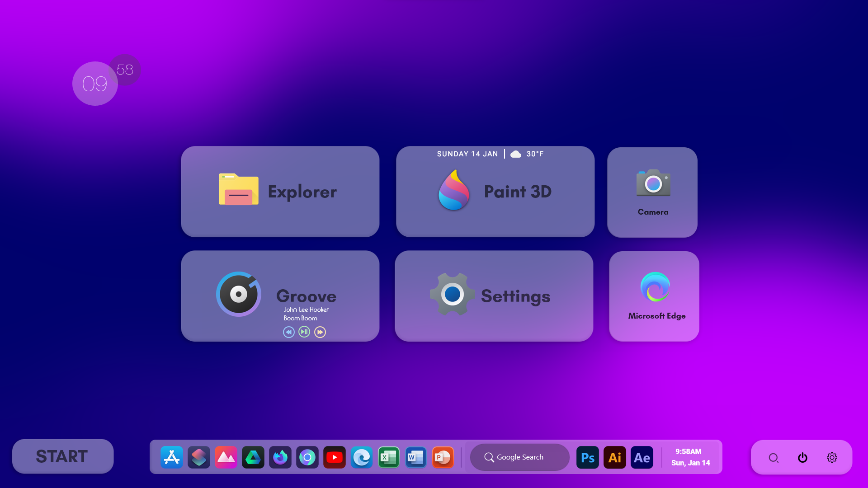
Task: Open the pink mountain photos app icon
Action: click(226, 457)
